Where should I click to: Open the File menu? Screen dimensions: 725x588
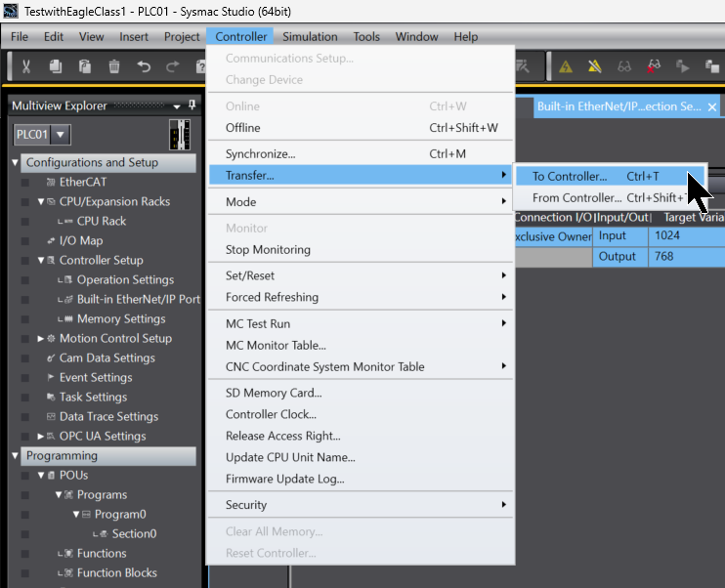tap(20, 36)
